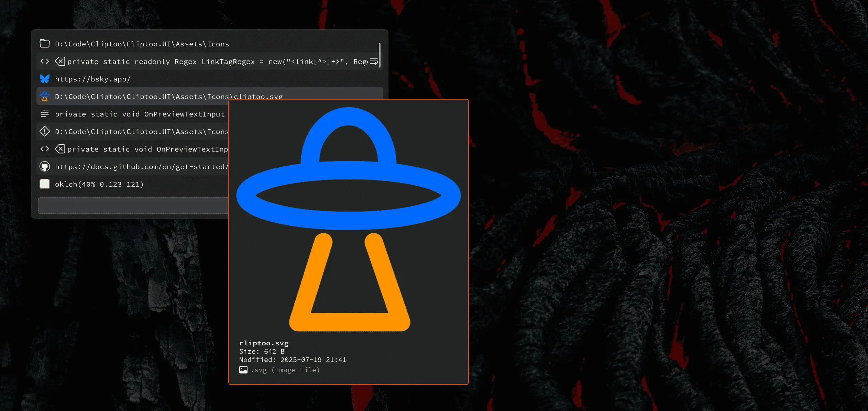Select the oklch(40% 0.123 121) text entry

coord(99,185)
